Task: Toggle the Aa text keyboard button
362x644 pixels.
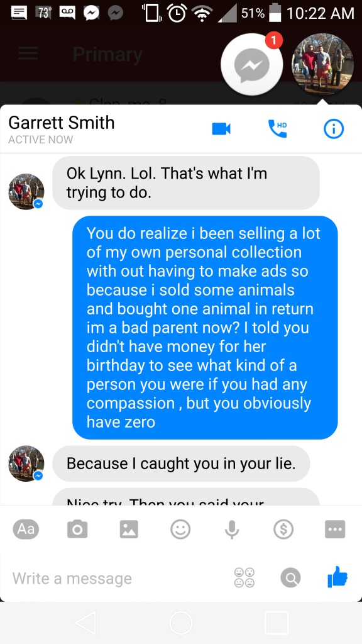Action: tap(26, 530)
